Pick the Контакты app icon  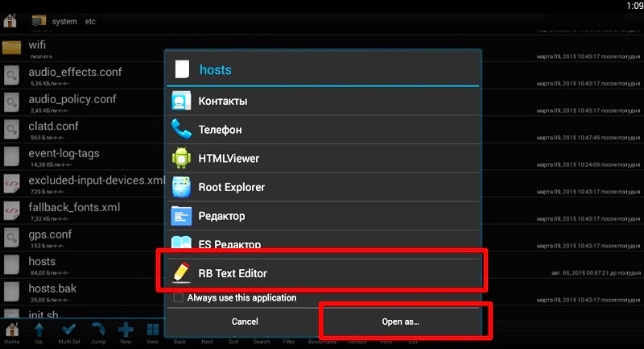[x=181, y=101]
